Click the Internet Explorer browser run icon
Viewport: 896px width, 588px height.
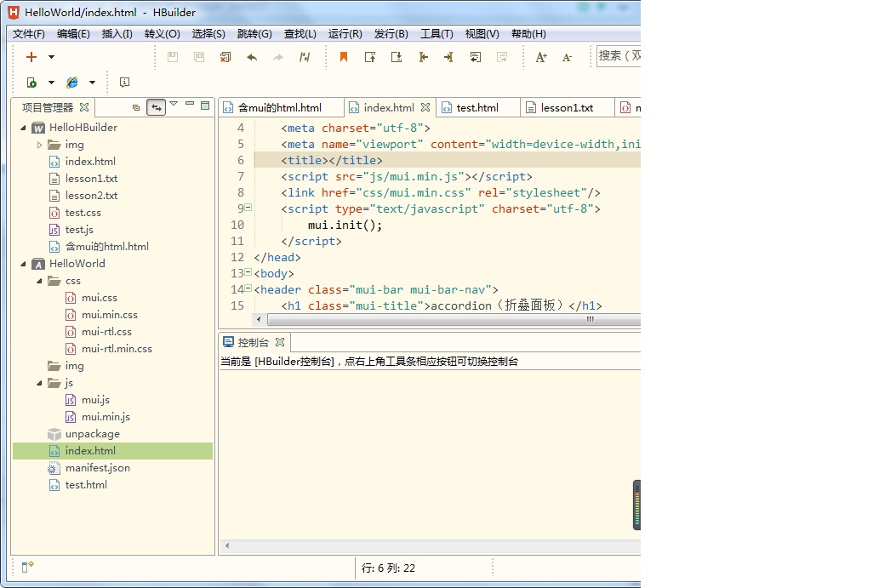72,83
